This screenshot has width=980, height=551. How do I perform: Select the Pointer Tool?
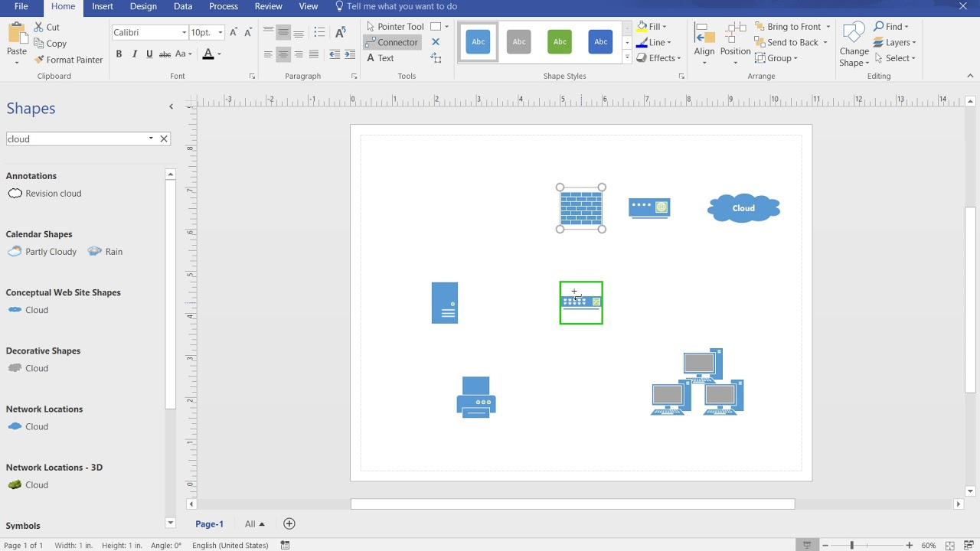[394, 26]
